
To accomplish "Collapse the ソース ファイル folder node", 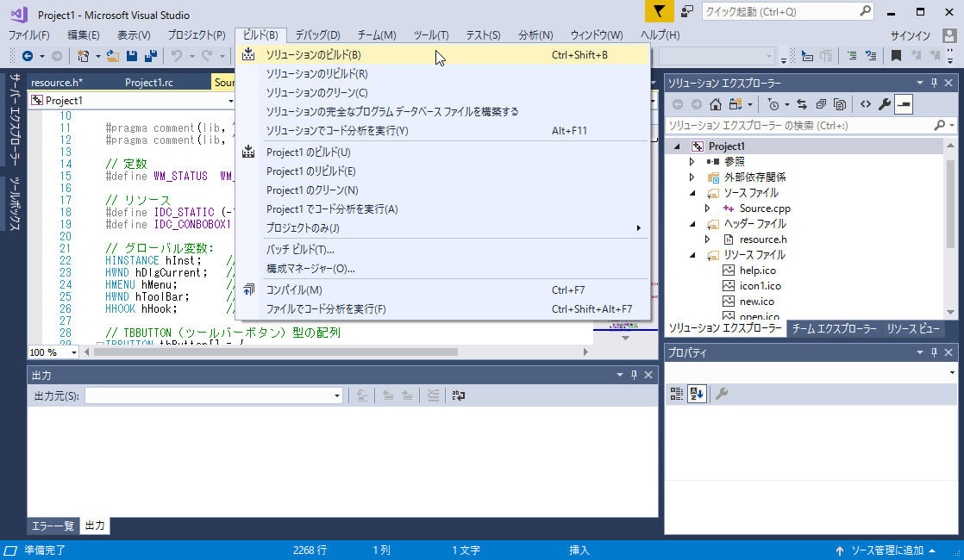I will [693, 193].
